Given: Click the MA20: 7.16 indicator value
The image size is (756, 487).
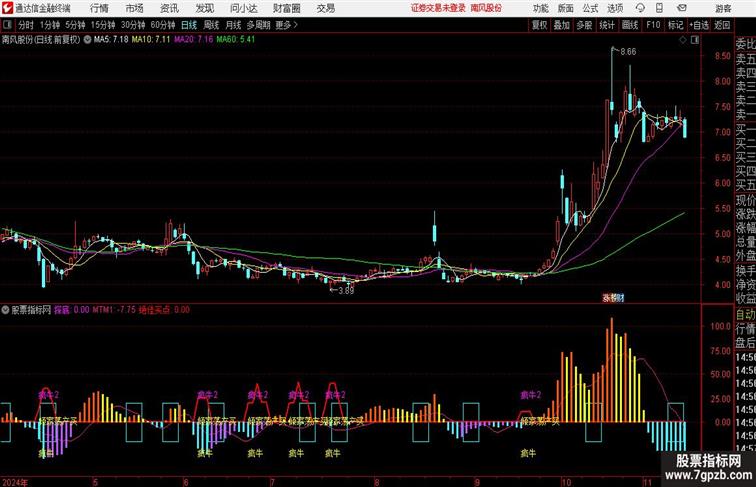Looking at the screenshot, I should click(x=193, y=40).
